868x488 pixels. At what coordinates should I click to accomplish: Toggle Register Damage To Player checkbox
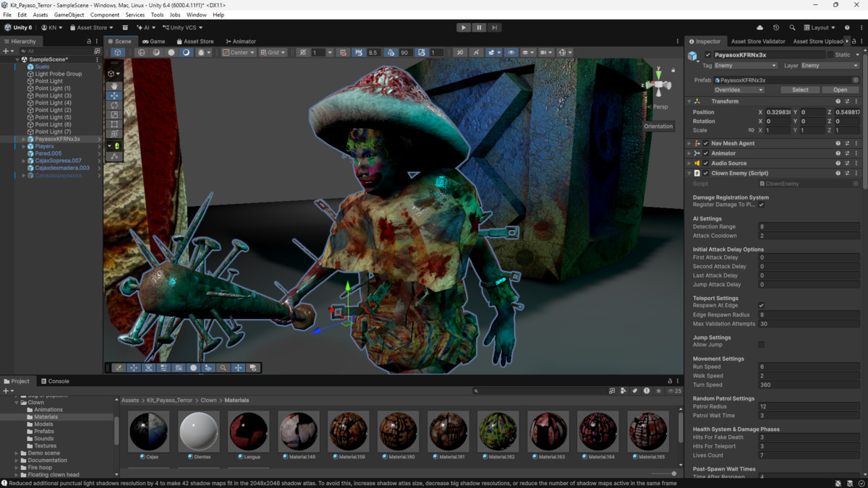pyautogui.click(x=761, y=205)
